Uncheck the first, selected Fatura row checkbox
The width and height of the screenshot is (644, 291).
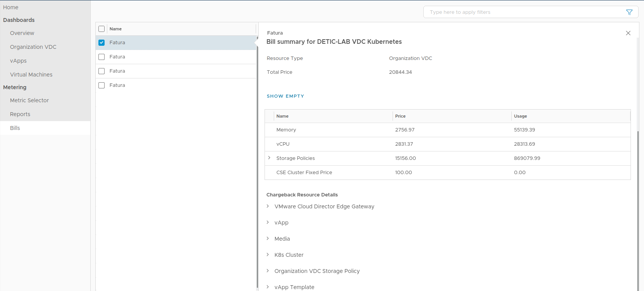[x=102, y=43]
